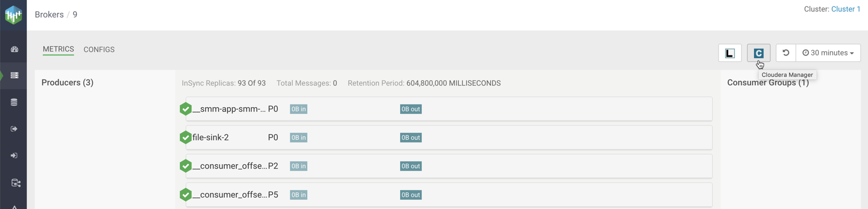Click the Streams Messaging Manager logo
This screenshot has width=868, height=209.
(13, 14)
